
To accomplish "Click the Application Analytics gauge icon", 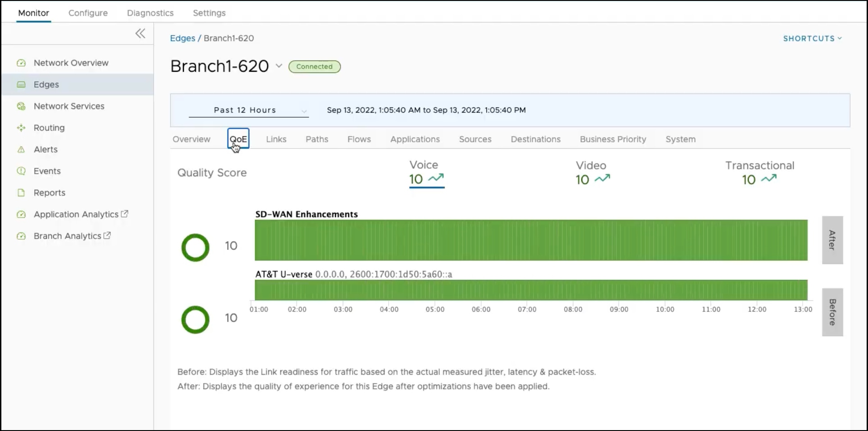I will 21,215.
